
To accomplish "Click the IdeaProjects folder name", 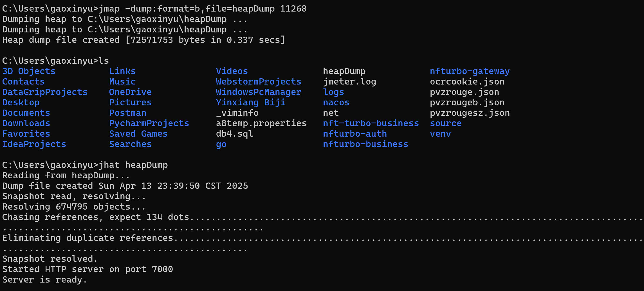I will [34, 144].
